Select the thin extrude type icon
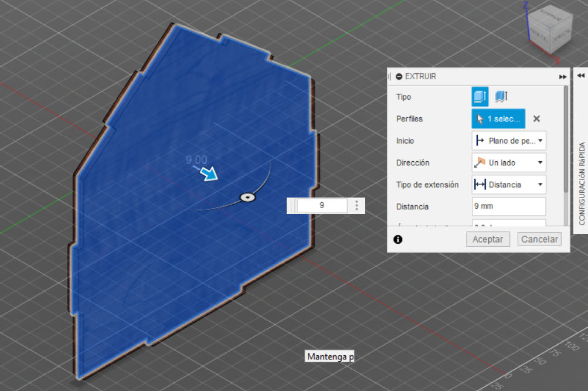Screen dimensions: 588x391 pos(501,97)
